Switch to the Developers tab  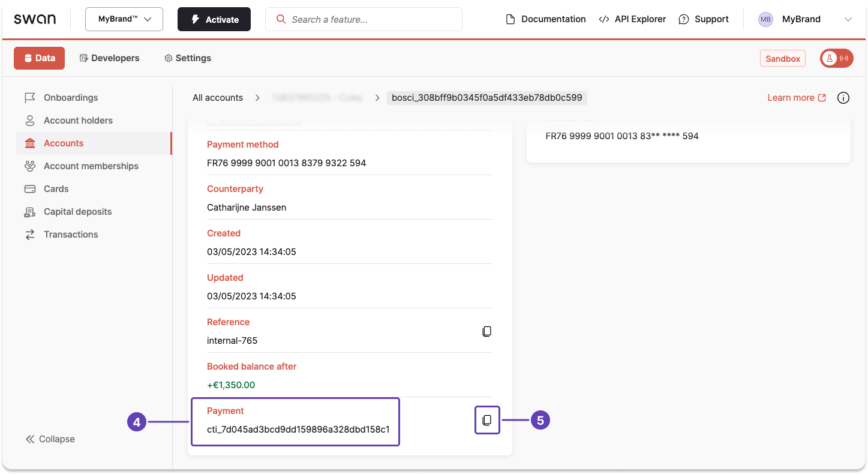click(110, 58)
